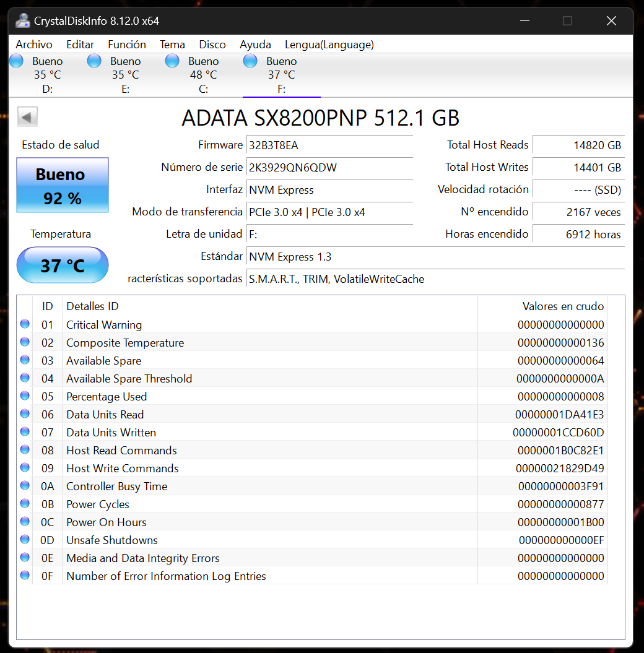Screen dimensions: 644x653
Task: Open the Función menu
Action: [x=127, y=45]
